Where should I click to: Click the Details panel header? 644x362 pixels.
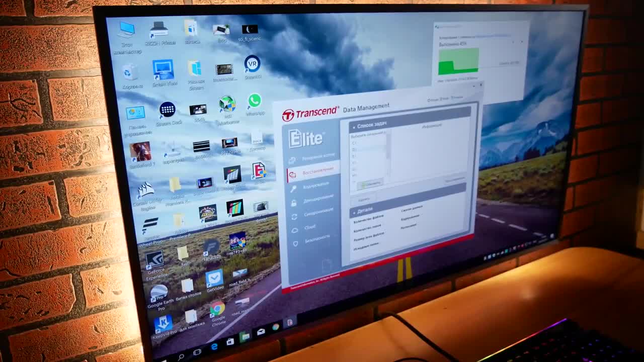(x=408, y=200)
